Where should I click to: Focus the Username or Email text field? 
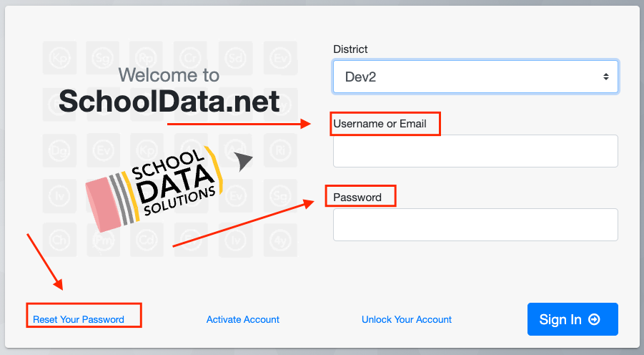tap(475, 151)
